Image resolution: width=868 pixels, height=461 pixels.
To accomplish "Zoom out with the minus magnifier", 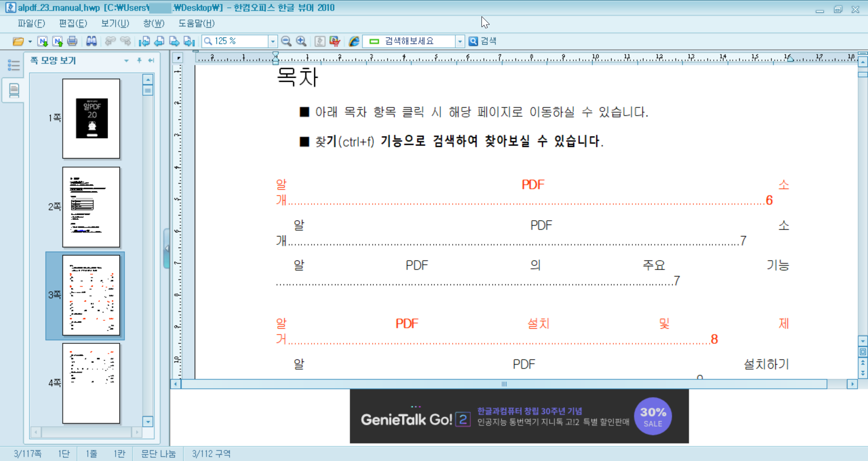I will [x=286, y=41].
